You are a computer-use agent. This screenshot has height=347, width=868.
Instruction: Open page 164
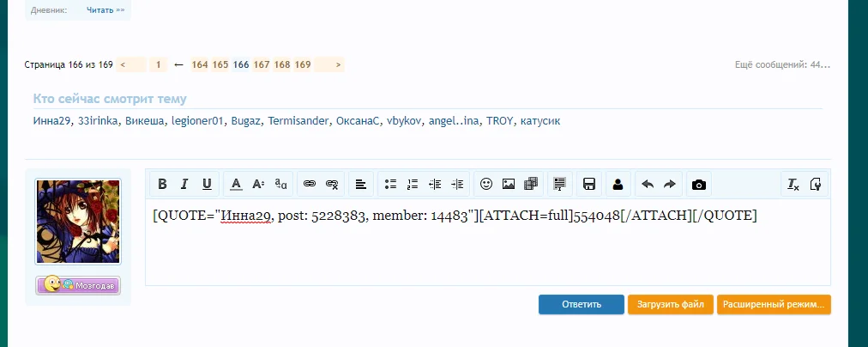tap(200, 65)
